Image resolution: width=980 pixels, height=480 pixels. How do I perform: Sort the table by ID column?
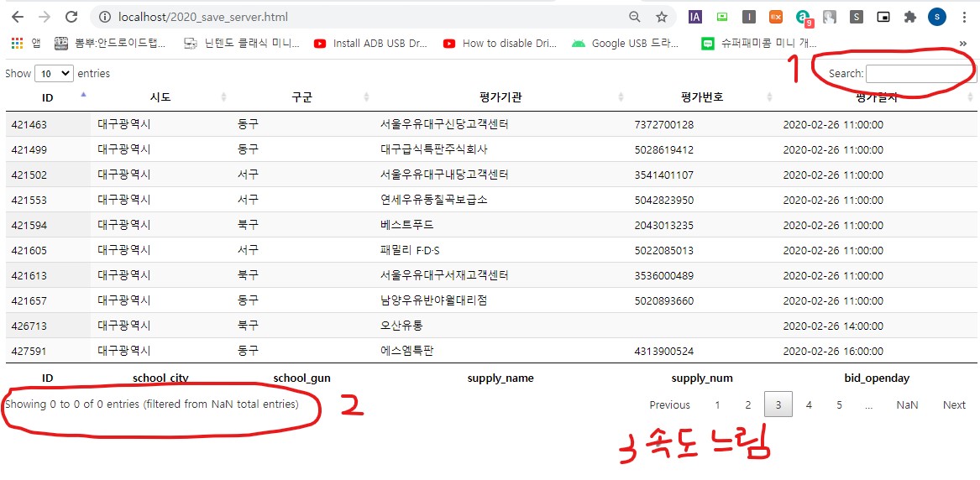(x=48, y=97)
